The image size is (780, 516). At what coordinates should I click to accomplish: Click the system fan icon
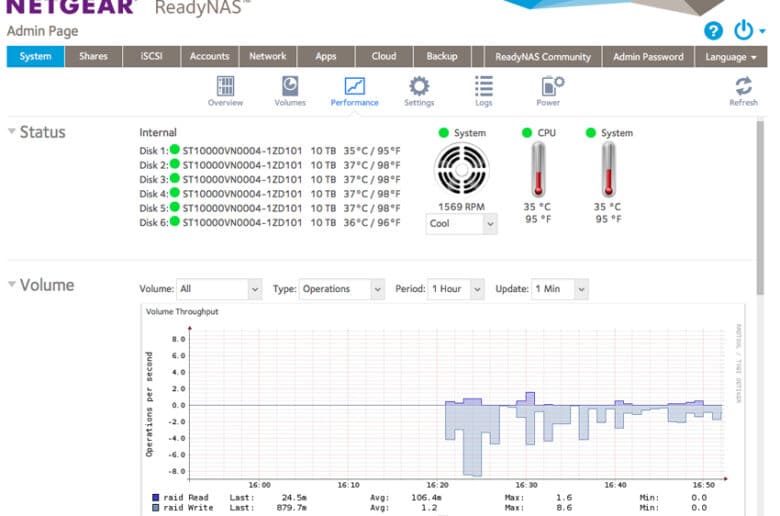462,170
